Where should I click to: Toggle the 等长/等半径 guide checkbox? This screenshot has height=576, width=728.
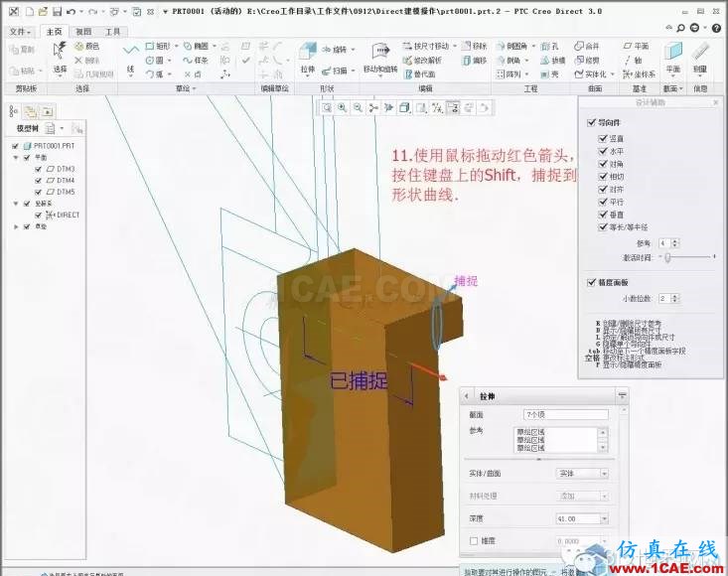[603, 227]
